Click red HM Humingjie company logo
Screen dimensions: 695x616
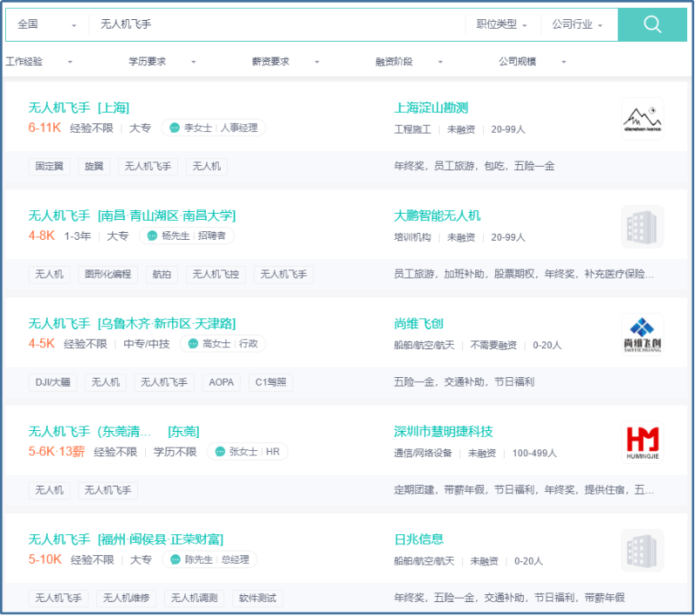coord(642,443)
